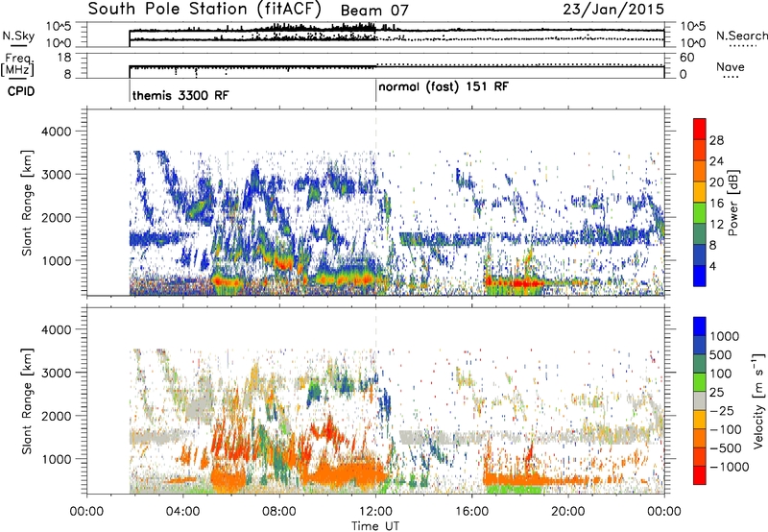
Task: Click the "18" frequency axis value
Action: (x=64, y=58)
